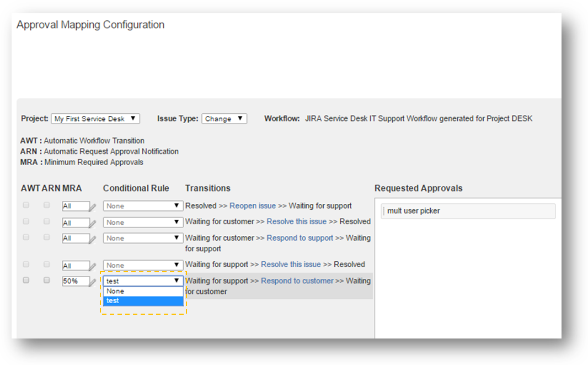
Task: Click the 'Respond to support' transition link
Action: (x=300, y=238)
